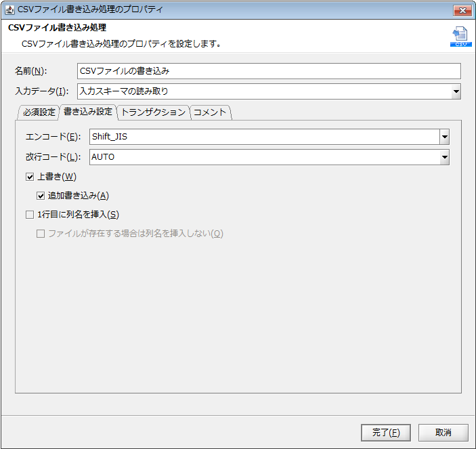The width and height of the screenshot is (476, 449).
Task: Click the ファイルが存在する場合は列名を挿入しない checkbox
Action: pyautogui.click(x=41, y=234)
